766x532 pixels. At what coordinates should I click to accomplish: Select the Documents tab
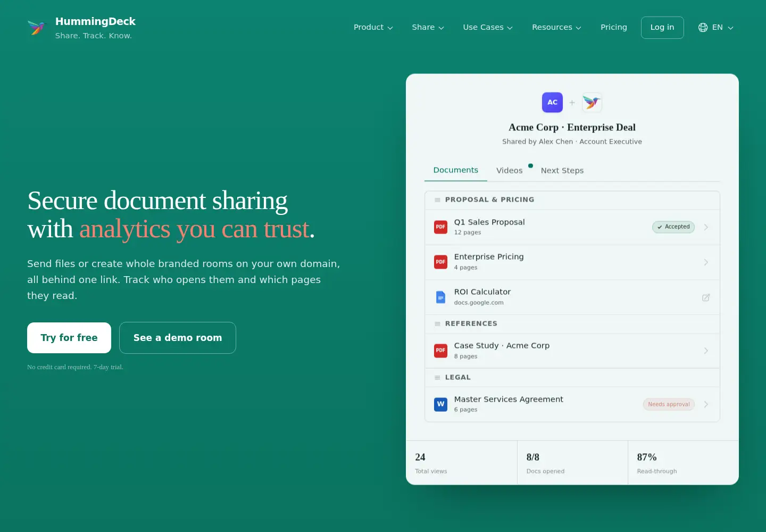[x=456, y=170]
